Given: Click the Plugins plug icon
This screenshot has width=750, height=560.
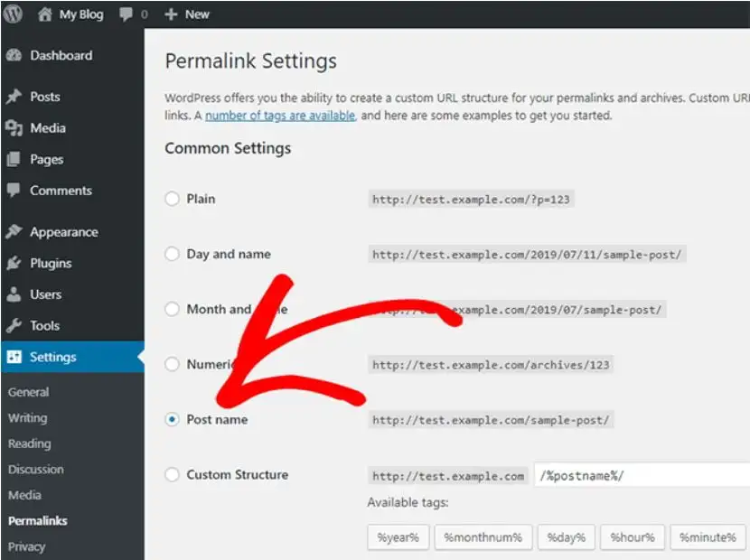Looking at the screenshot, I should click(x=14, y=263).
